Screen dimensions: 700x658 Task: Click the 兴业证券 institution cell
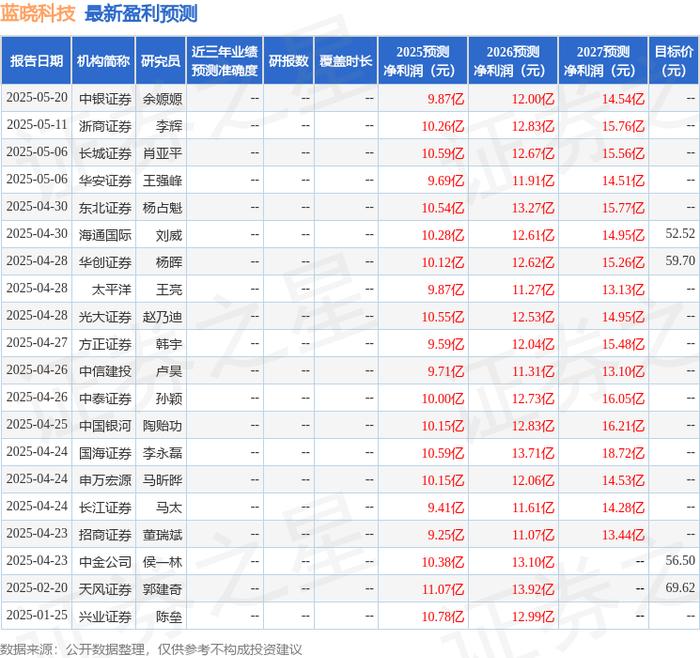[105, 616]
